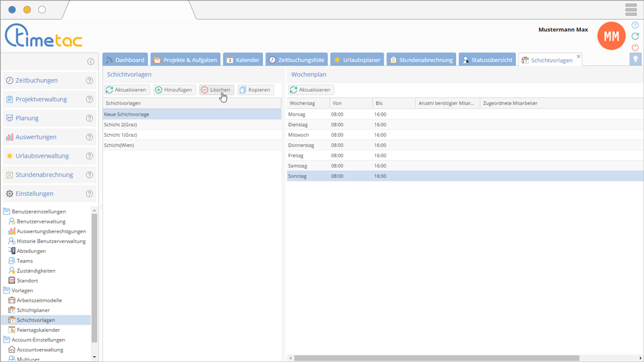
Task: Click the Hinzufügen button
Action: tap(174, 90)
